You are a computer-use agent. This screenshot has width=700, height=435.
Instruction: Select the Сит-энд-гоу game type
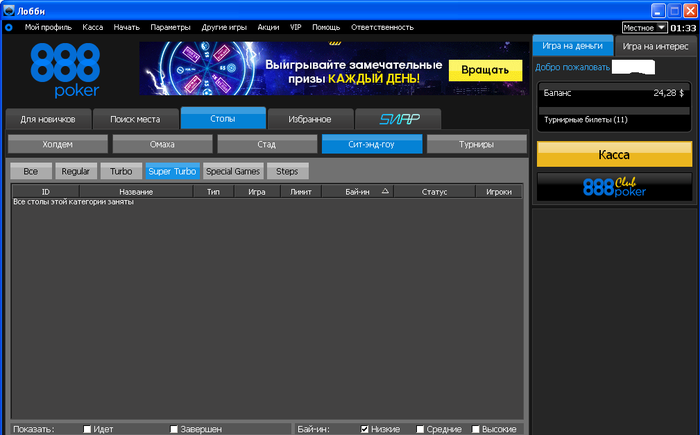[x=371, y=144]
